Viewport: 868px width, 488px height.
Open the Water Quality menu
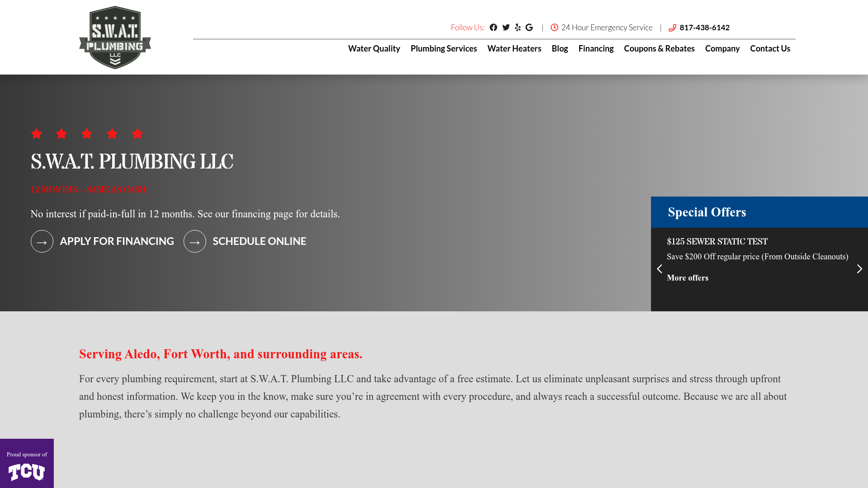click(374, 48)
